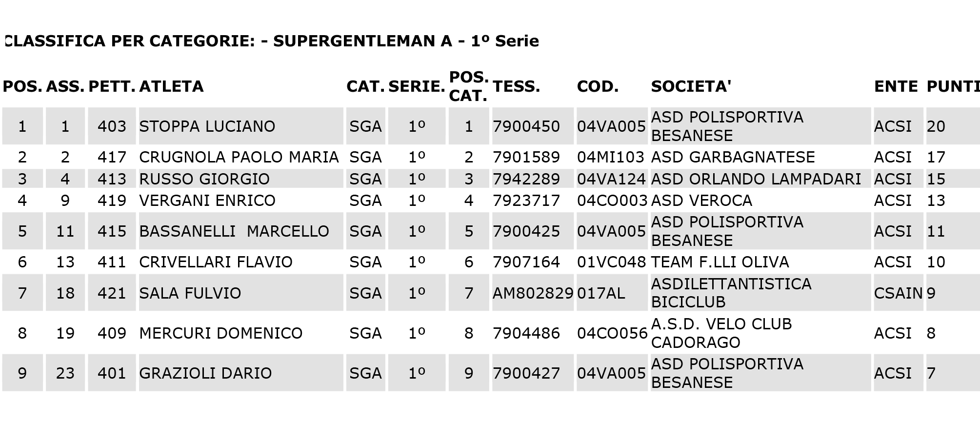
Task: Click the PUNTI column header
Action: (953, 86)
